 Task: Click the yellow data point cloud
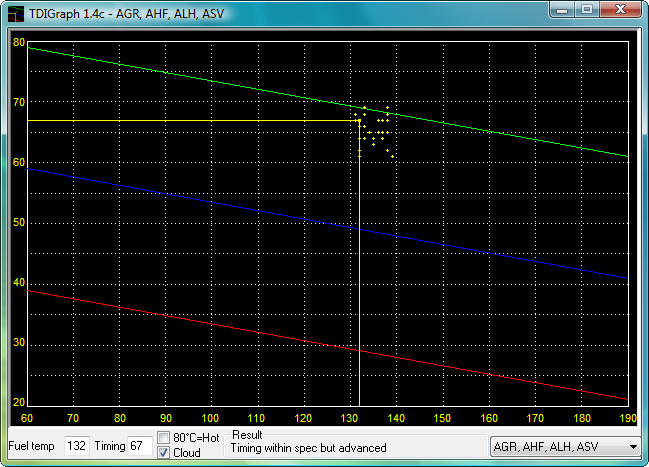click(x=375, y=132)
